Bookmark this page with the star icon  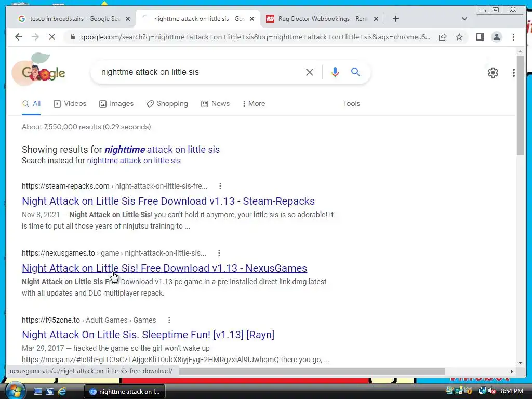tap(459, 37)
